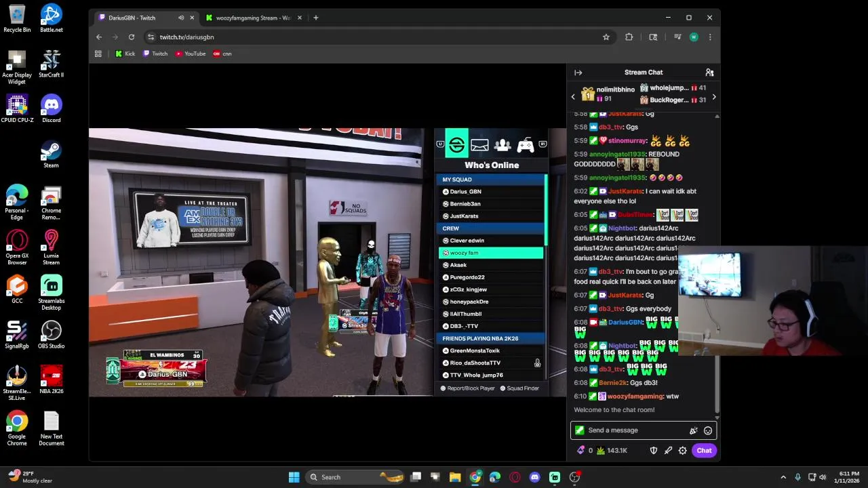This screenshot has height=488, width=868.
Task: Open Chrome profile avatar
Action: click(694, 37)
